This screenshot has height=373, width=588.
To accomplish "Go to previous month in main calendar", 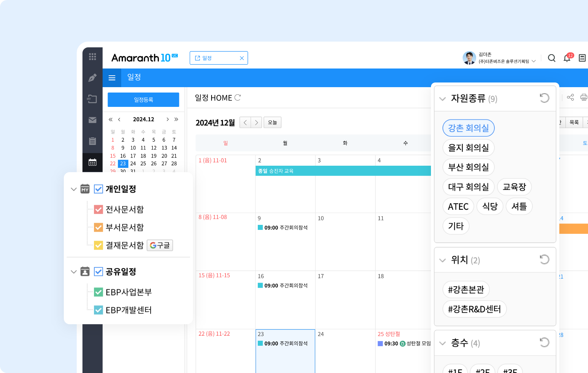I will coord(245,122).
